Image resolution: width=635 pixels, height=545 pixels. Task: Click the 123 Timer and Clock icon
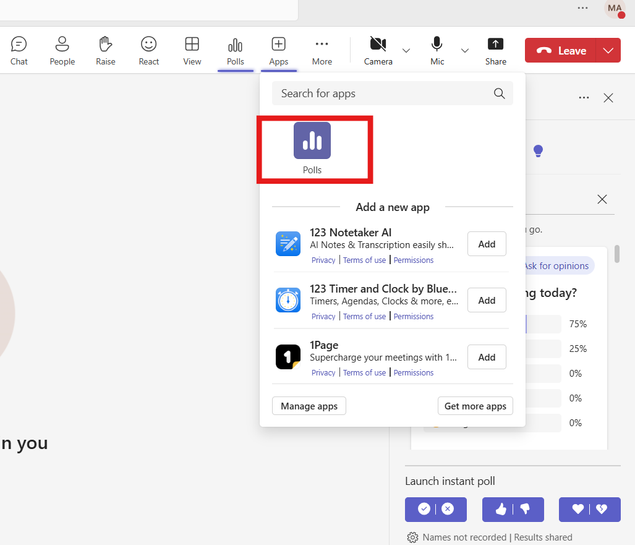288,300
